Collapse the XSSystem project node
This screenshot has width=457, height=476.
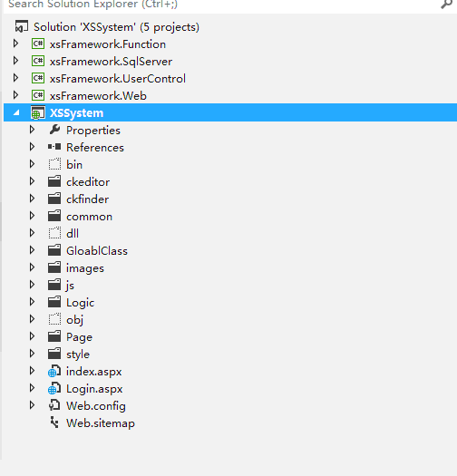click(16, 113)
